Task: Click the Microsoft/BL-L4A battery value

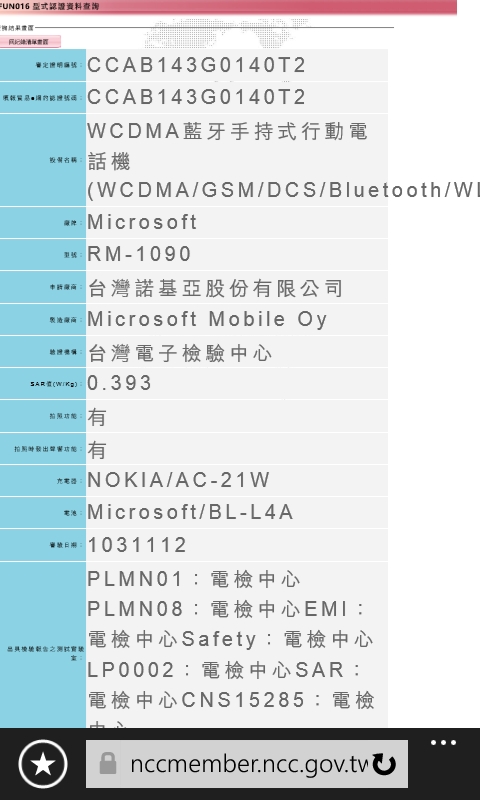Action: (x=190, y=512)
